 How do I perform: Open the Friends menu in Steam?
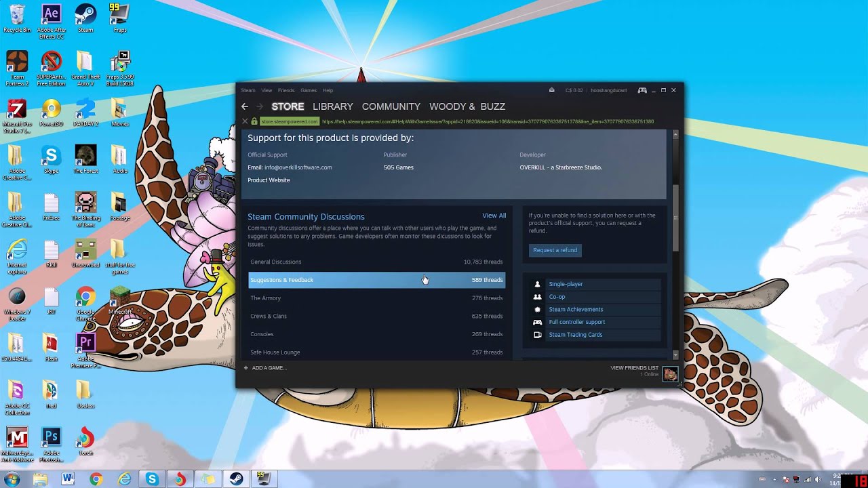(286, 90)
